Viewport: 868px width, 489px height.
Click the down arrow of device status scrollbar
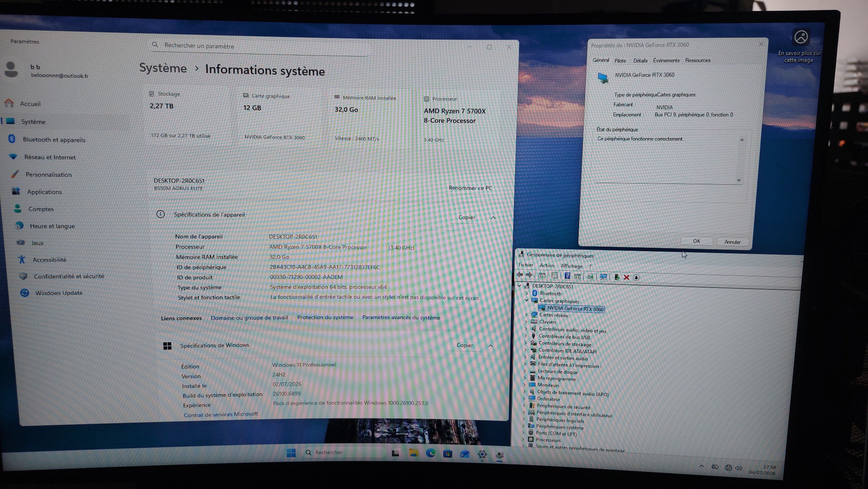click(x=739, y=180)
